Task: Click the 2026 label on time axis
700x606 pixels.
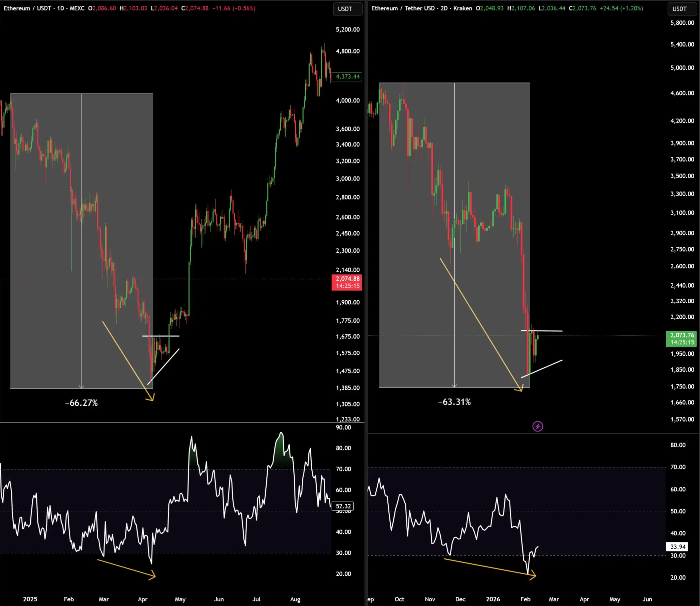Action: pos(492,599)
